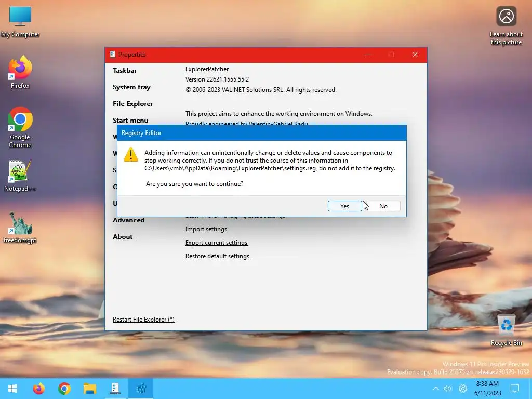This screenshot has width=532, height=399.
Task: Click the Registry Editor title bar
Action: pos(262,133)
